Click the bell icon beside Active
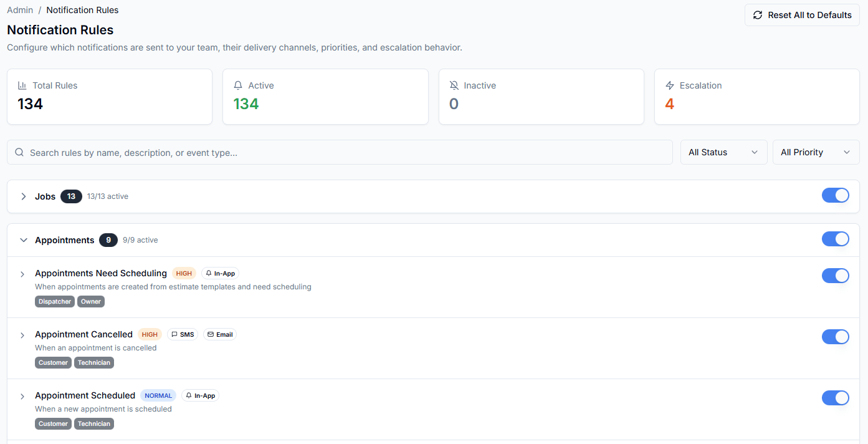The height and width of the screenshot is (444, 868). coord(238,85)
